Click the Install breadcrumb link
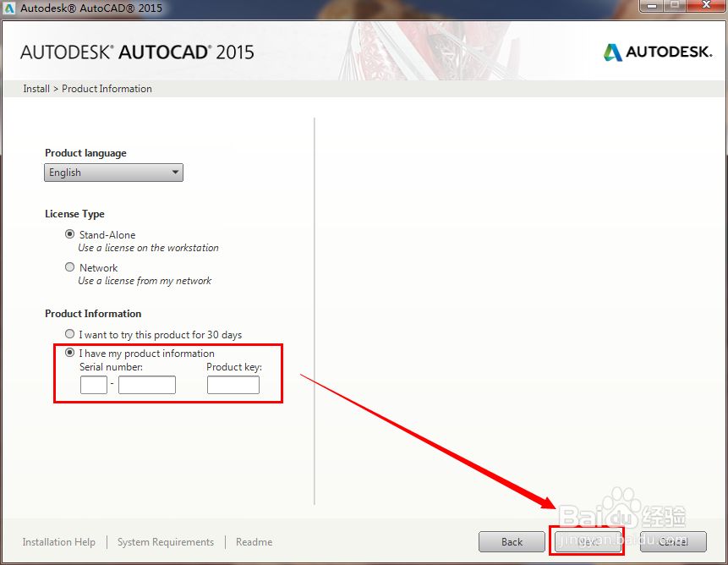 [36, 88]
